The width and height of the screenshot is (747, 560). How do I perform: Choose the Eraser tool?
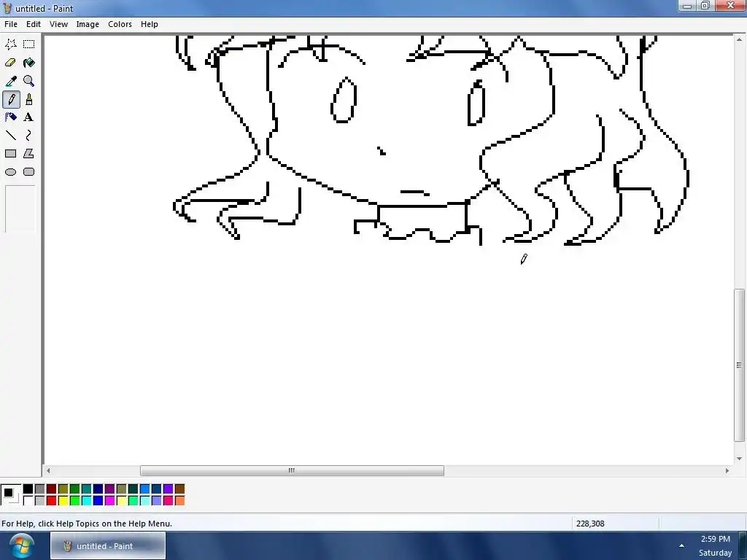coord(11,63)
